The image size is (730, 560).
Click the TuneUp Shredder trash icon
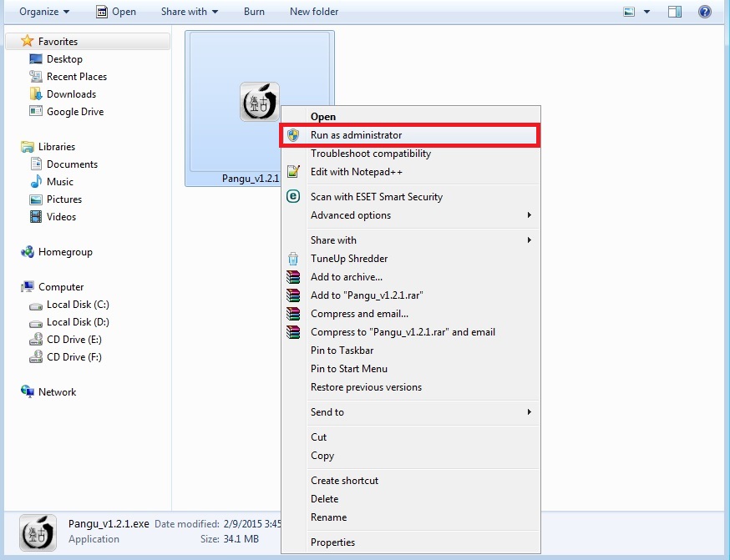(x=293, y=258)
